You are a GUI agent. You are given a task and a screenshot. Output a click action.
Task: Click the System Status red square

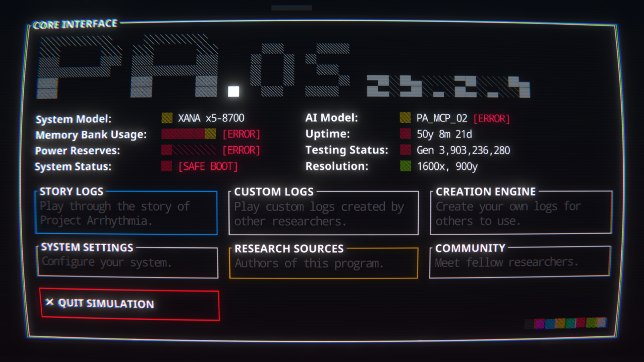[166, 166]
